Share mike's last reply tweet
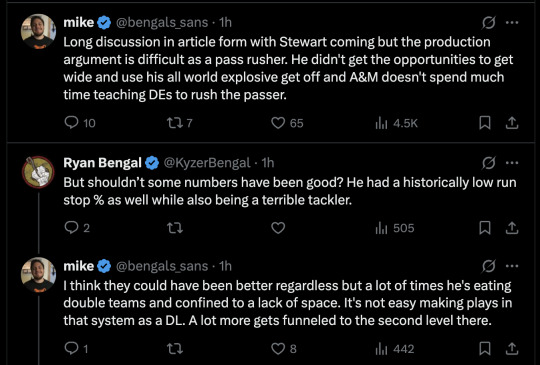Screen dimensions: 540x365 click(512, 349)
